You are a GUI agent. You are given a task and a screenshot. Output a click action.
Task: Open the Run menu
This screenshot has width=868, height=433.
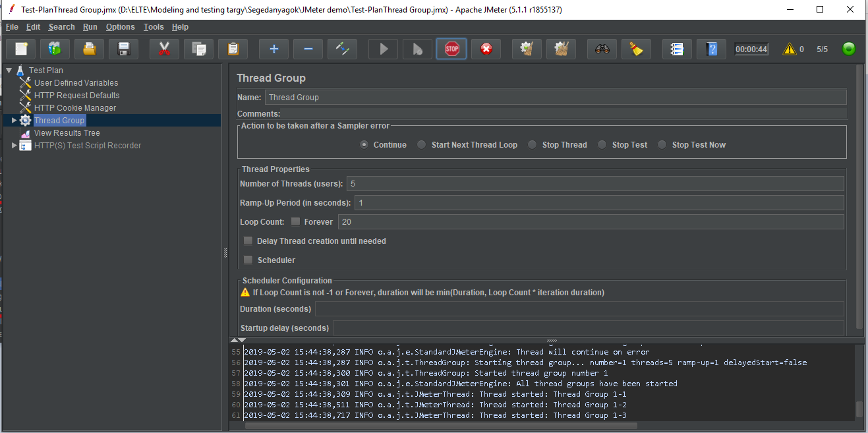[x=90, y=27]
